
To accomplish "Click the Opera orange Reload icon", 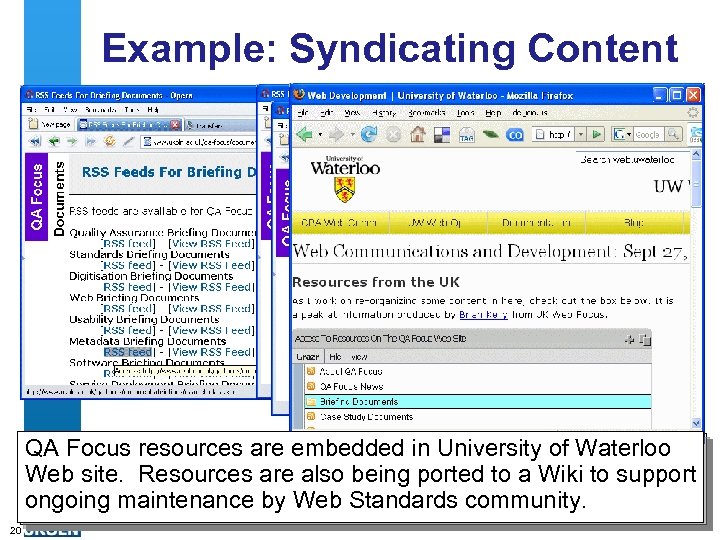I will (x=109, y=141).
